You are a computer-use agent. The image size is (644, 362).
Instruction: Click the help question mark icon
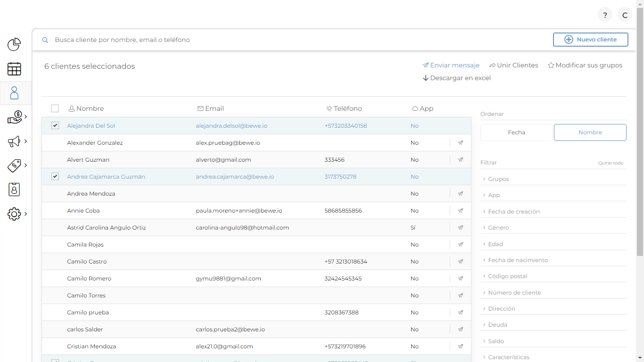pyautogui.click(x=605, y=15)
